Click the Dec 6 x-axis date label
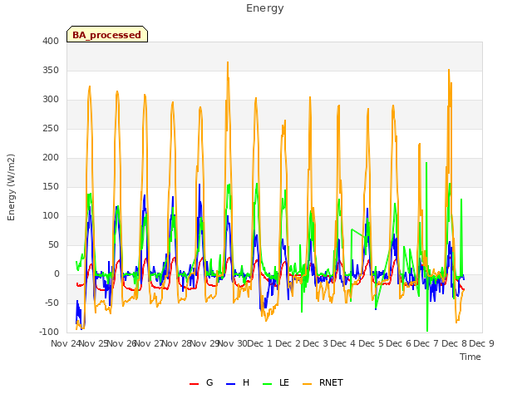Screen dimensions: 532x399 tap(399, 343)
